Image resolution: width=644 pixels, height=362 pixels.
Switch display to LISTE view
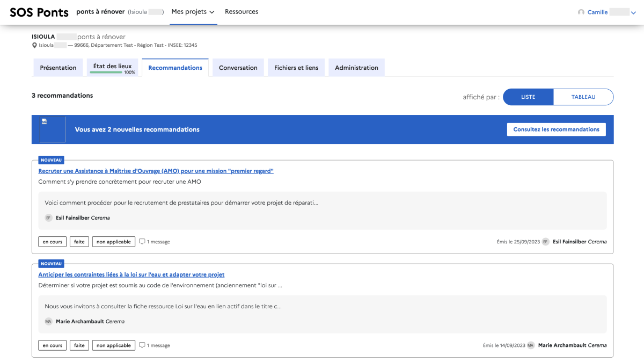tap(528, 97)
